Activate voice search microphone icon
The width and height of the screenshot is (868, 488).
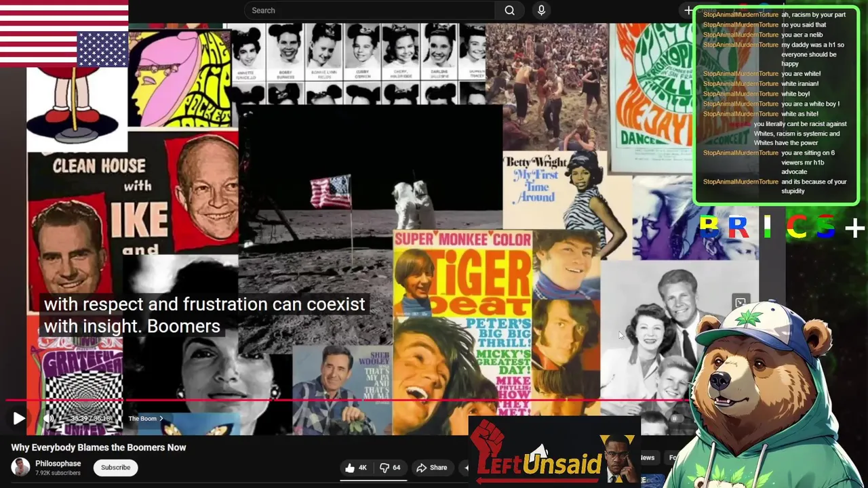pos(541,10)
